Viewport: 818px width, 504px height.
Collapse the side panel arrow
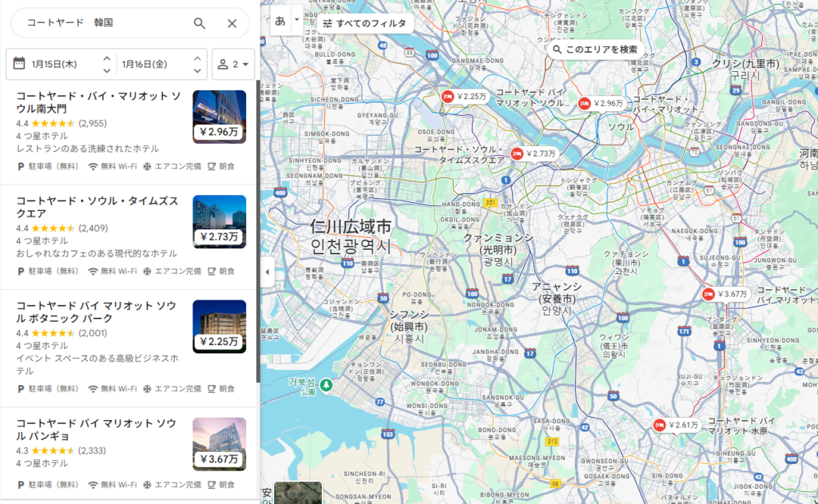tap(268, 272)
